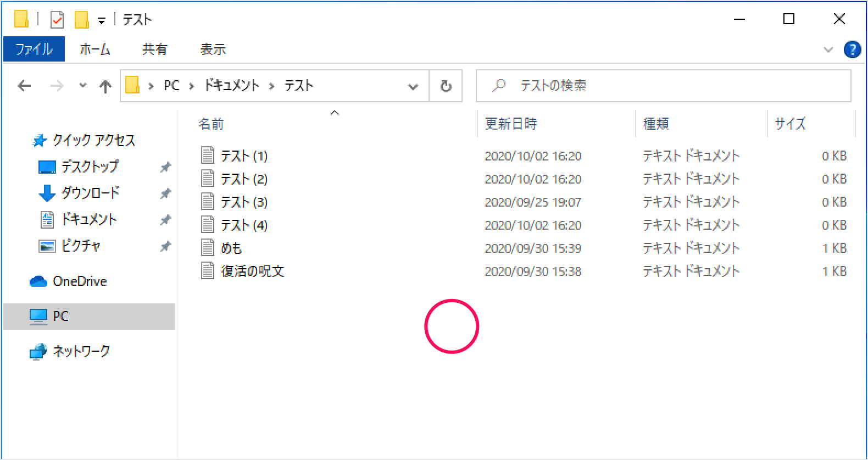Click the text file icon of 復活の呪文
Viewport: 868px width, 460px height.
pos(208,271)
